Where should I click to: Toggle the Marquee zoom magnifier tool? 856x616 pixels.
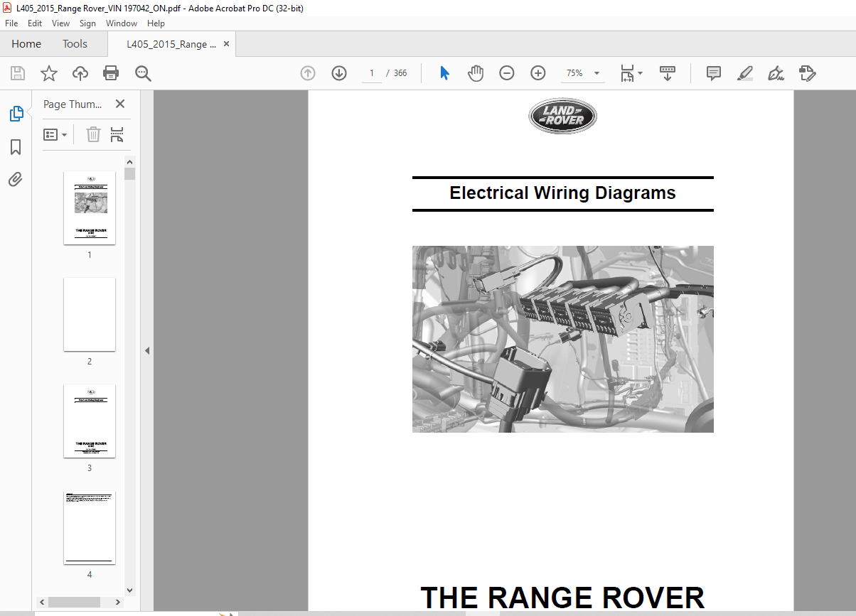[142, 72]
